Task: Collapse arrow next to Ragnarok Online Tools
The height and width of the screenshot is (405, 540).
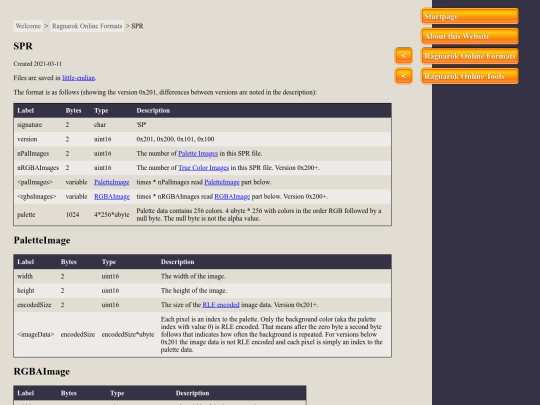Action: [404, 76]
